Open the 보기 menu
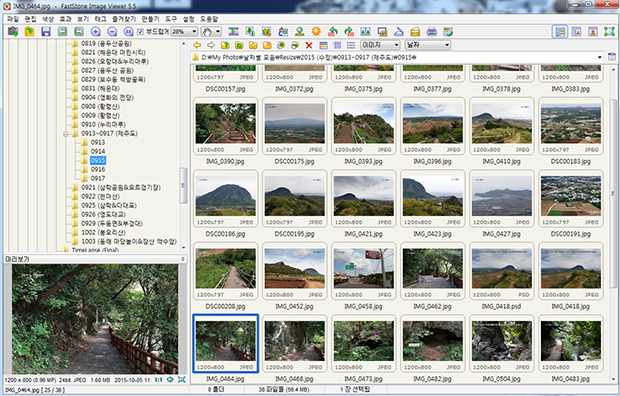Screen dimensions: 620x396 pyautogui.click(x=83, y=19)
